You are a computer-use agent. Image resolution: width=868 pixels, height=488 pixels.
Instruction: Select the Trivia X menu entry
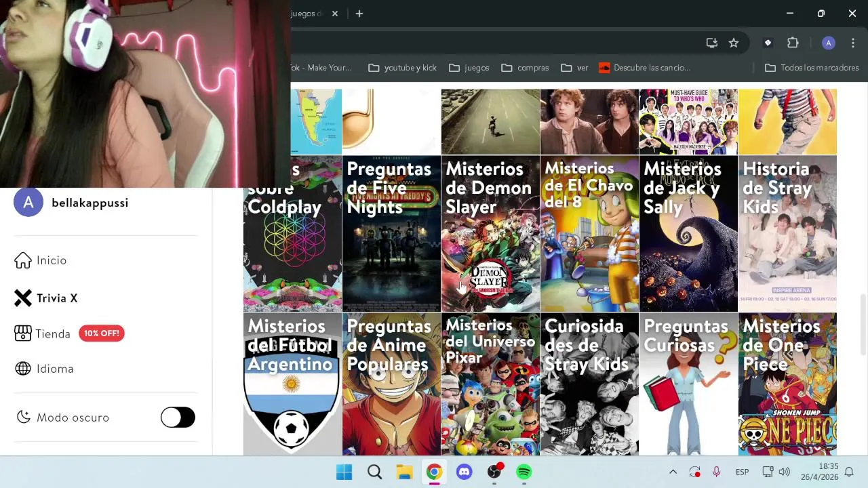(57, 298)
